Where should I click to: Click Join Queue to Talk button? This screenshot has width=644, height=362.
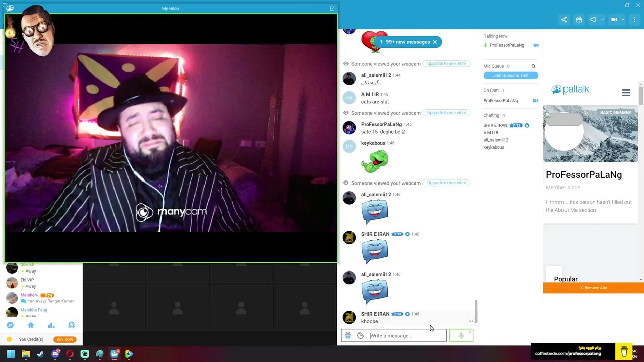[511, 75]
